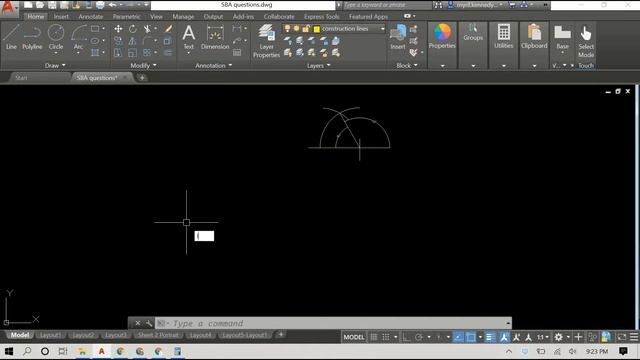Viewport: 640px width, 360px height.
Task: Toggle clean screen mode
Action: (x=621, y=337)
